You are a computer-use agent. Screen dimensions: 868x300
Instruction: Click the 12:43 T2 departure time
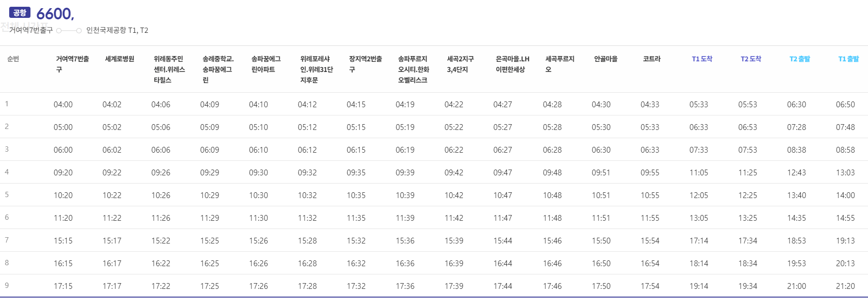796,172
